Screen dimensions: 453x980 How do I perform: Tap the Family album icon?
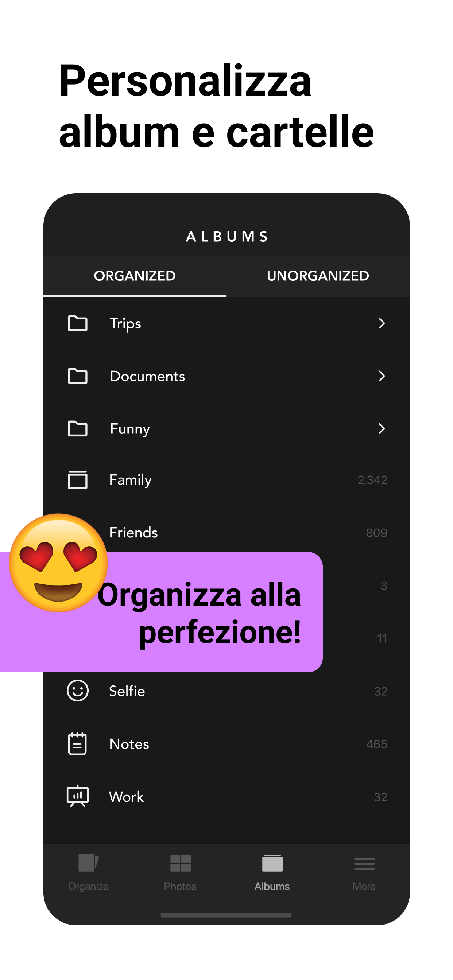(x=77, y=479)
